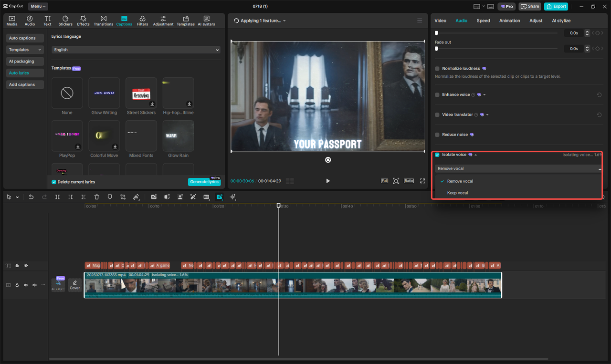Open the Audio library icon in top toolbar
Viewport: 611px width, 364px height.
point(30,21)
